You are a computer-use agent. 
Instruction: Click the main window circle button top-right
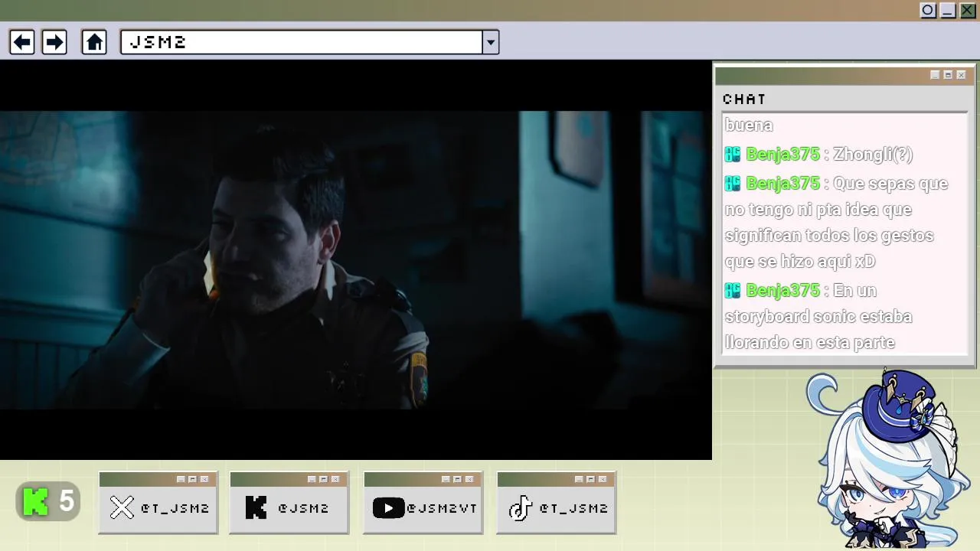coord(928,11)
